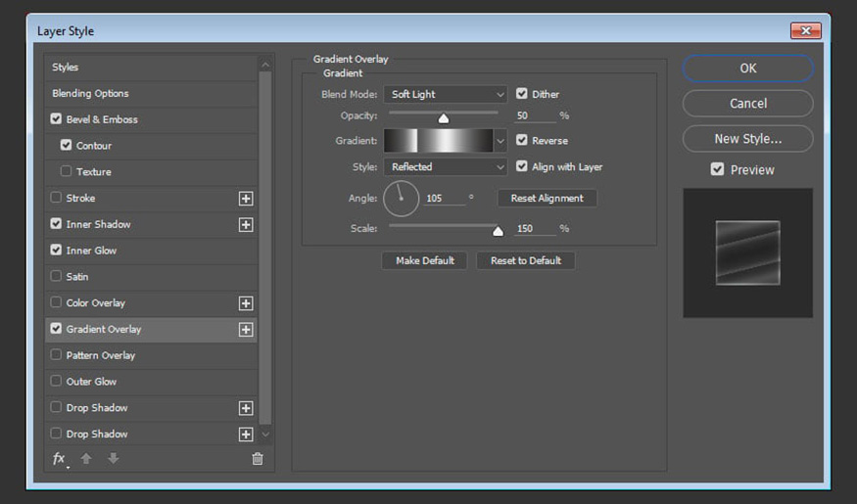Image resolution: width=857 pixels, height=504 pixels.
Task: Click the plus icon next to Color Overlay
Action: [246, 303]
